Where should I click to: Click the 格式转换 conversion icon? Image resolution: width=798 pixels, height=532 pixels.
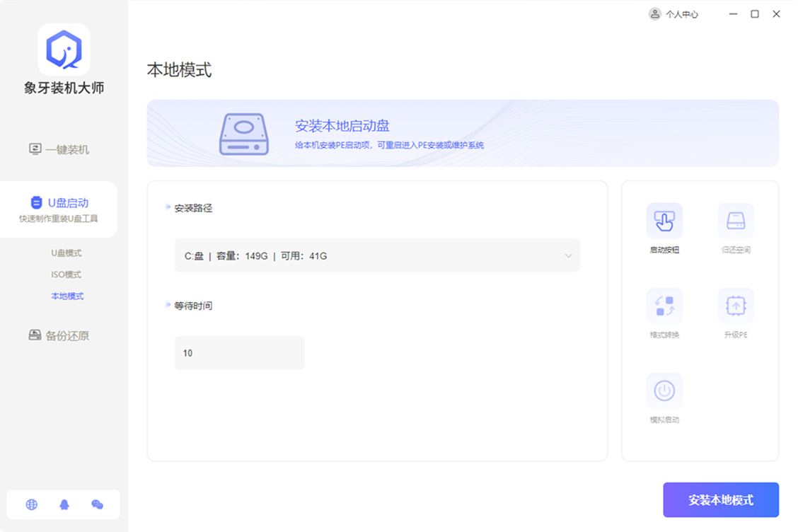point(664,306)
